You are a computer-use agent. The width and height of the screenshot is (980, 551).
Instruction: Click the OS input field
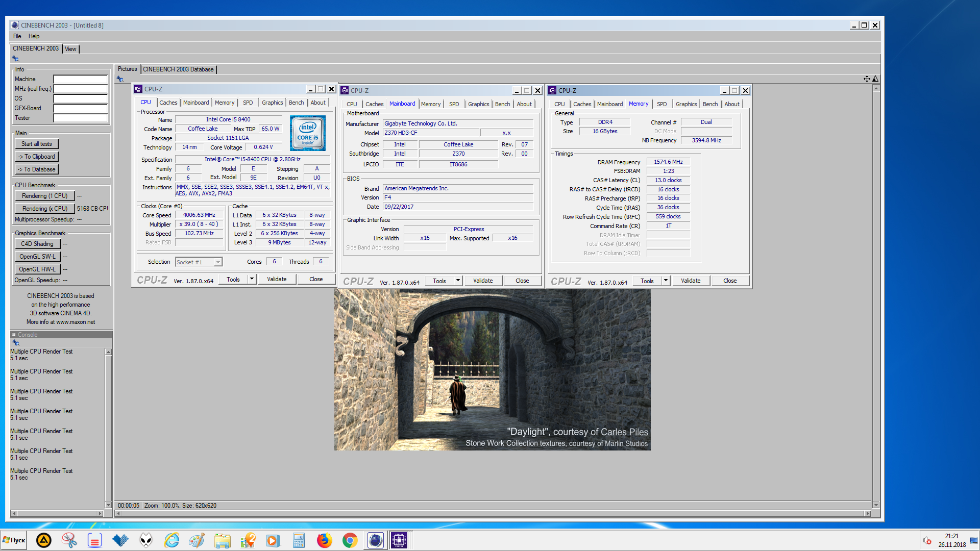[x=80, y=98]
